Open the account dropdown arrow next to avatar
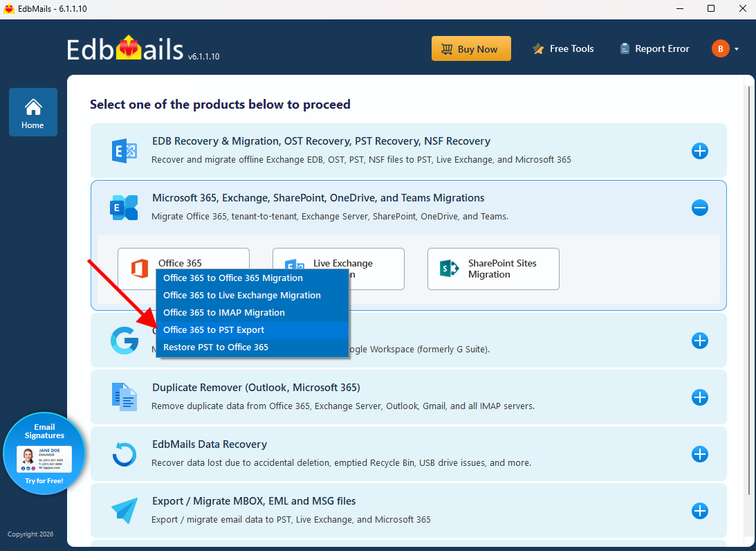 737,49
